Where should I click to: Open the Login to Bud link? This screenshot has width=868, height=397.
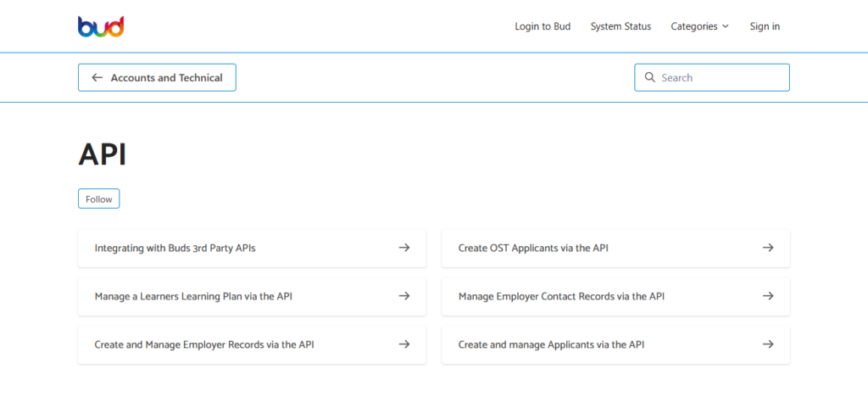pos(542,26)
